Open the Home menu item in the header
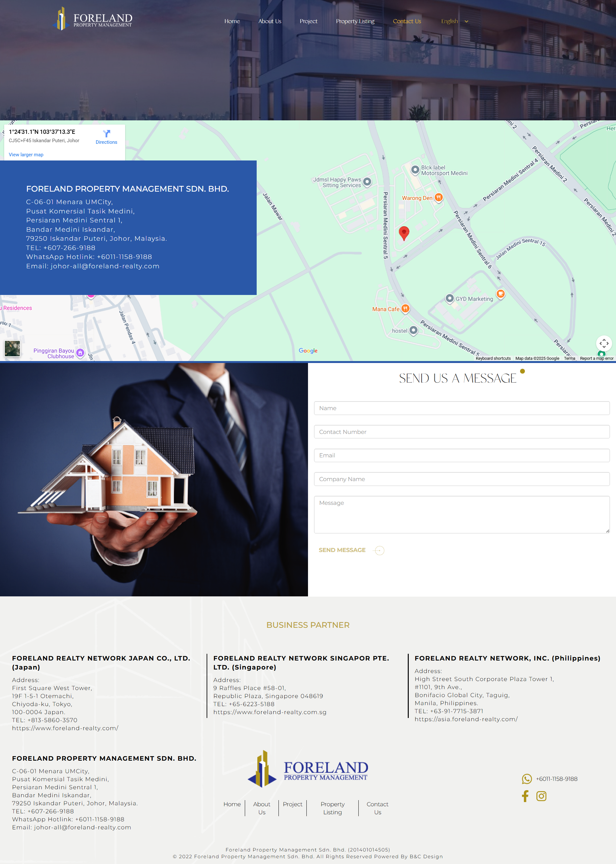The height and width of the screenshot is (864, 616). click(x=232, y=21)
